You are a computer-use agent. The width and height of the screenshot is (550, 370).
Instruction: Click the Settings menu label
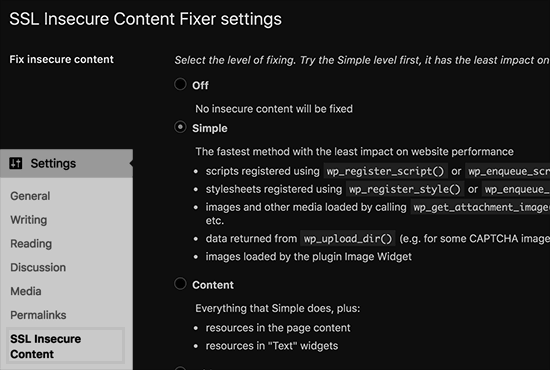coord(53,163)
